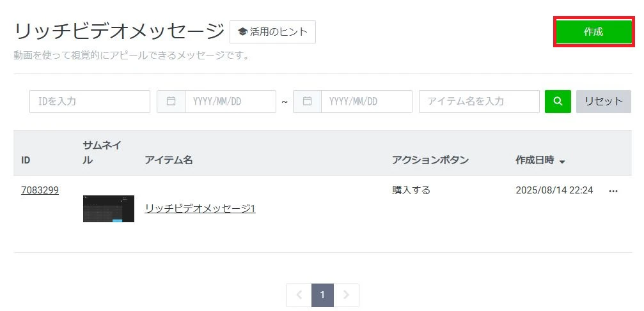This screenshot has height=311, width=644.
Task: Click the video thumbnail of リッチビデオメッセージ1
Action: pos(109,209)
